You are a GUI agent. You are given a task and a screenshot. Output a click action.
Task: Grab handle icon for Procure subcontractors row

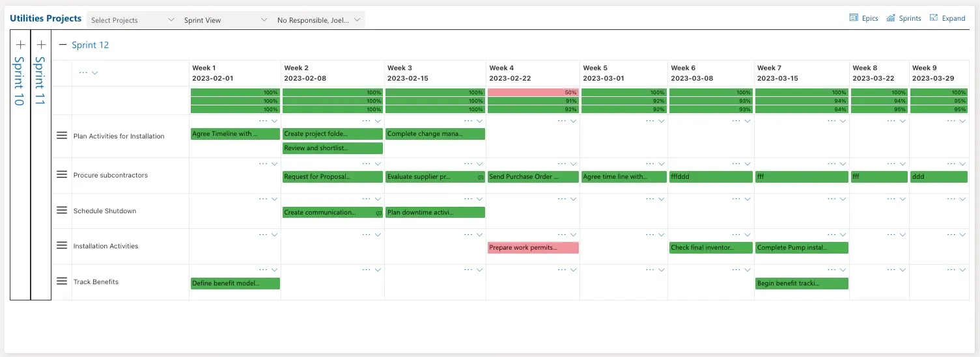(62, 174)
